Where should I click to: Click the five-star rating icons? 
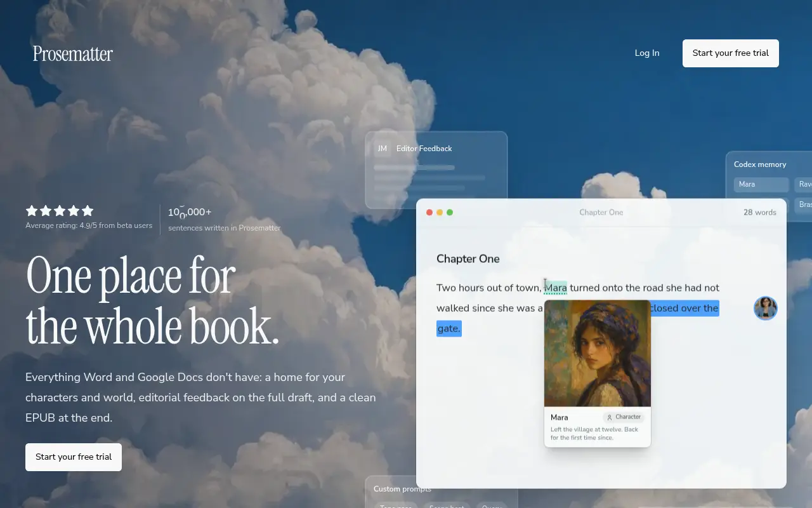point(60,211)
